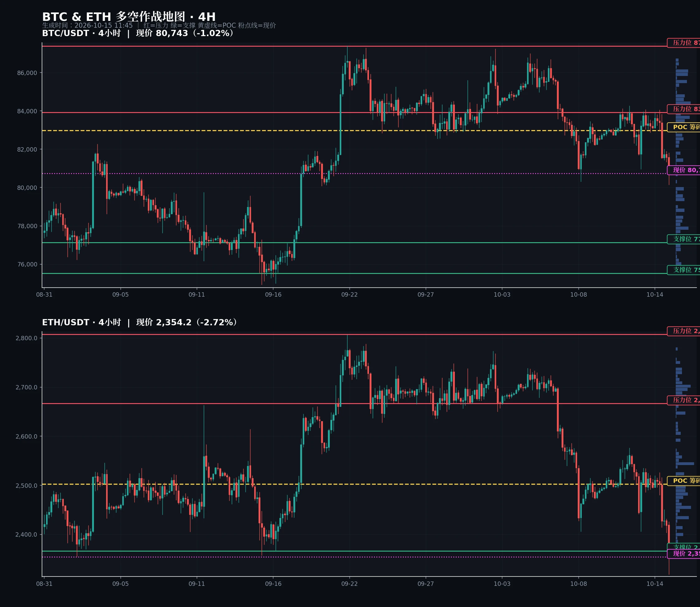Image resolution: width=700 pixels, height=607 pixels.
Task: Click the '08-31' date under the ETH chart
Action: [44, 584]
